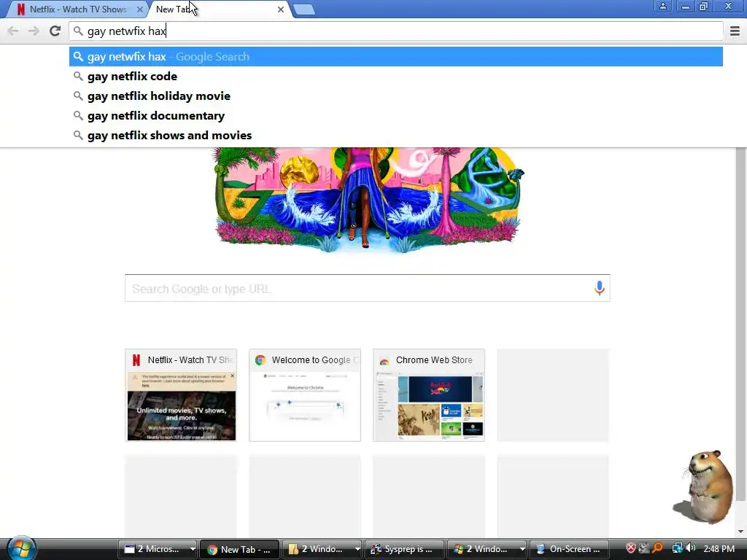Image resolution: width=747 pixels, height=560 pixels.
Task: Open the Netflix most-visited thumbnail
Action: 181,395
